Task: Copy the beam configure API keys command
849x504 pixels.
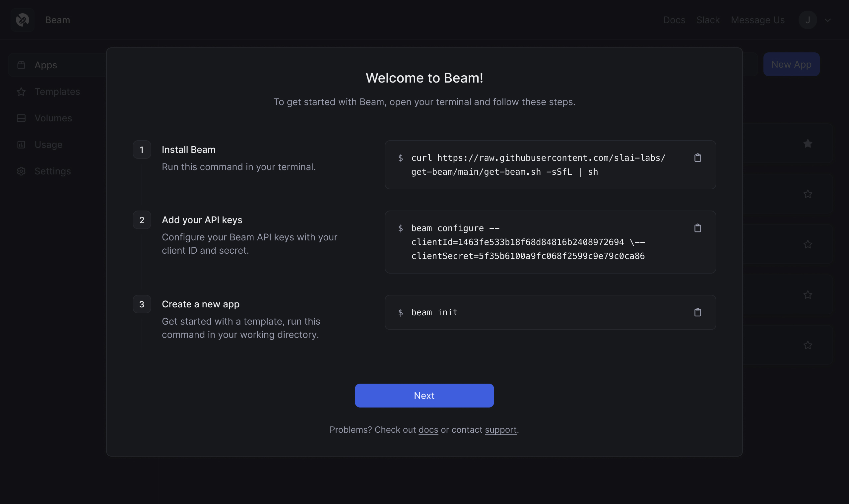Action: pyautogui.click(x=698, y=228)
